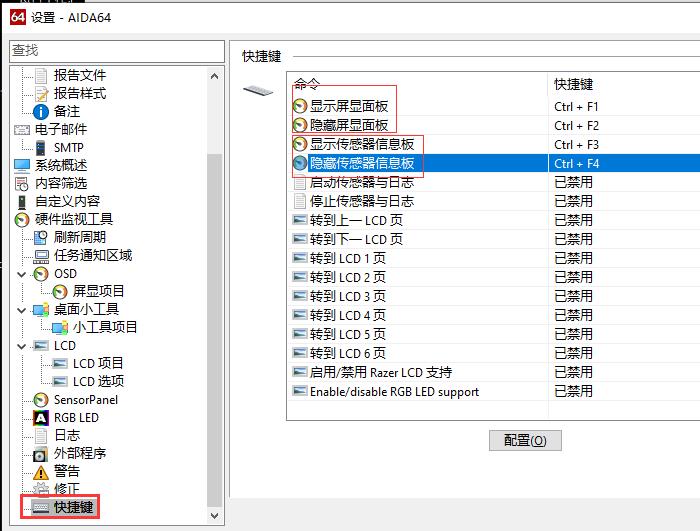The image size is (700, 531).
Task: Click the AIDA64 logo in title bar
Action: tap(18, 17)
